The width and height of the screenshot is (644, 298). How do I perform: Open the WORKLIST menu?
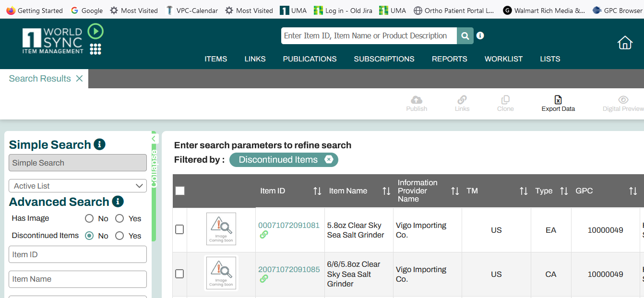point(503,59)
